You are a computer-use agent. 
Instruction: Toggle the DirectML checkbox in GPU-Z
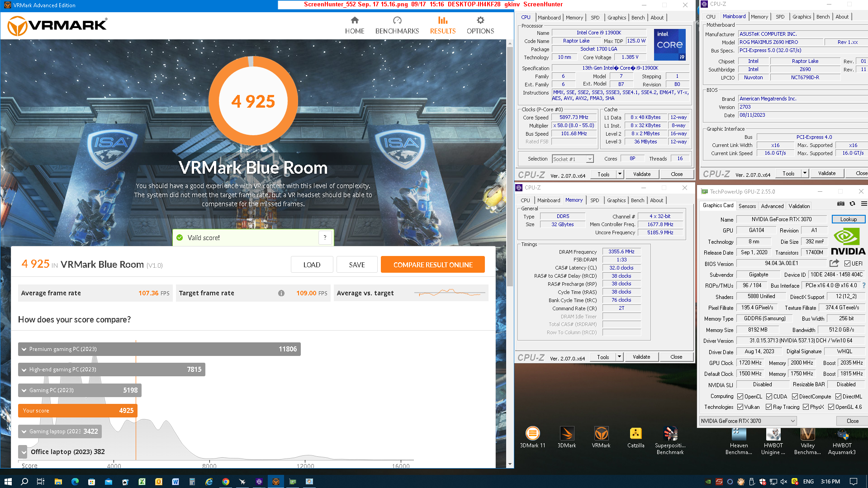pos(838,397)
